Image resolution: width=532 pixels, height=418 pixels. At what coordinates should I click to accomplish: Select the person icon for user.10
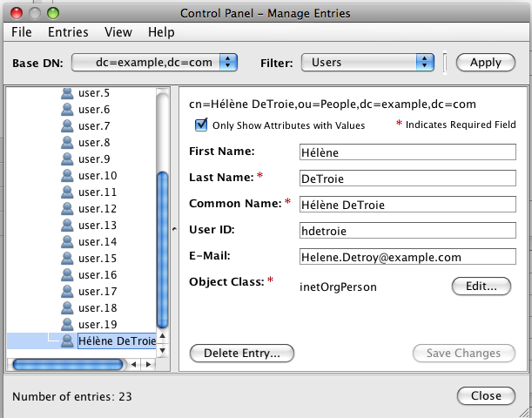(x=68, y=176)
